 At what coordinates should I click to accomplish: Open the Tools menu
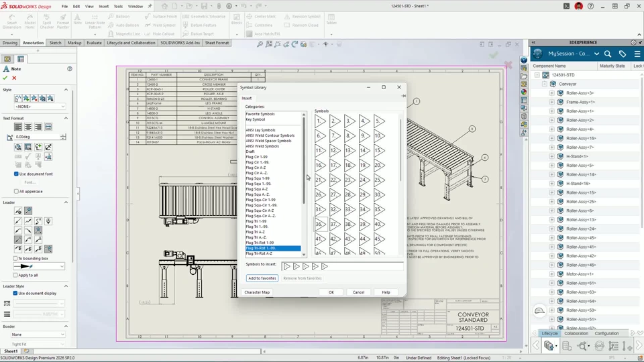[x=118, y=6]
